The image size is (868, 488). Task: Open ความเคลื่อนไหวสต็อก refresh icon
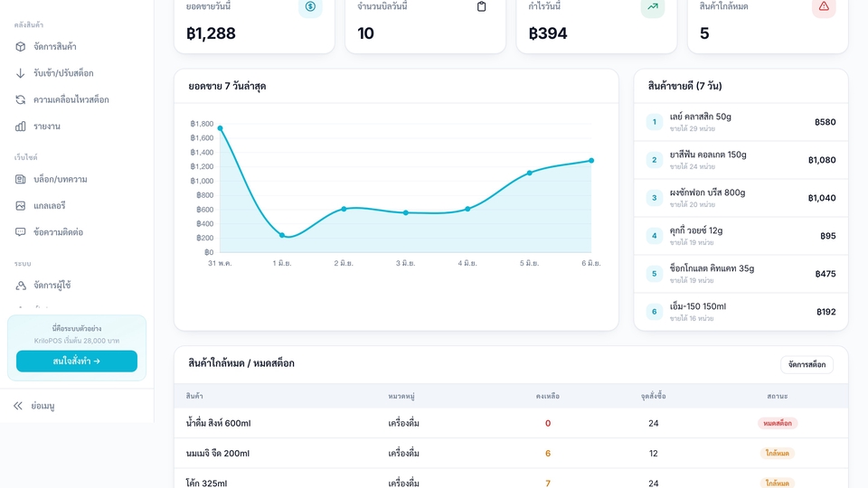(21, 99)
